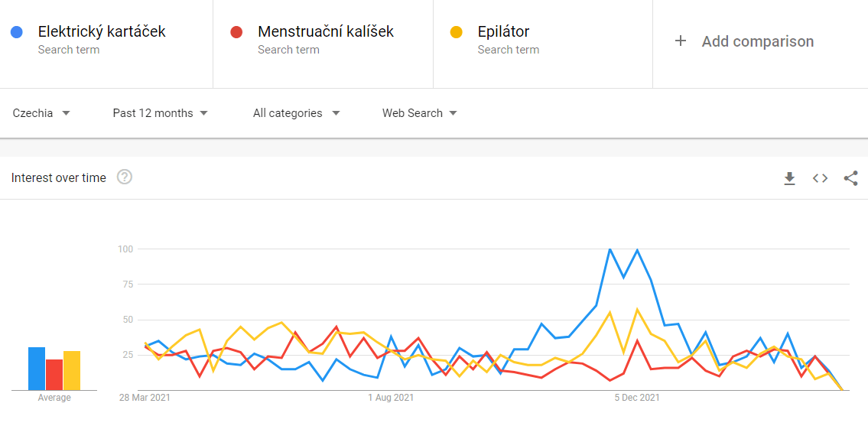Viewport: 868px width, 439px height.
Task: Click the plus icon to add comparison
Action: point(680,41)
